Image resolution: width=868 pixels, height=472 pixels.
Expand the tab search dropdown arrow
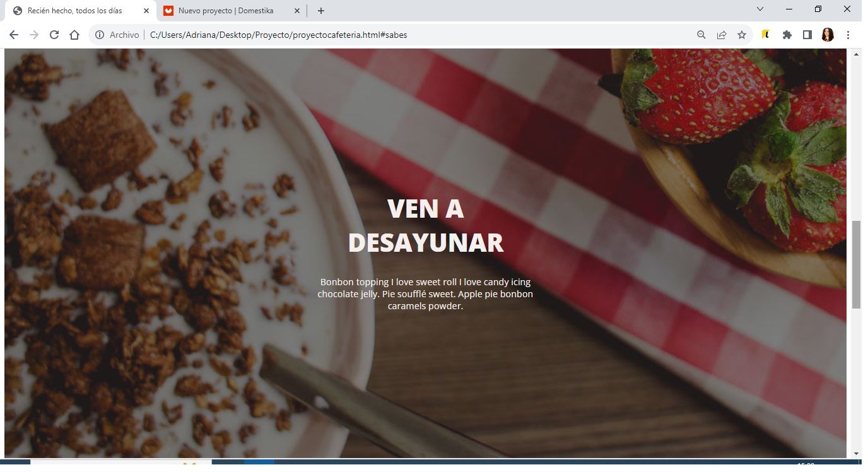(x=760, y=9)
